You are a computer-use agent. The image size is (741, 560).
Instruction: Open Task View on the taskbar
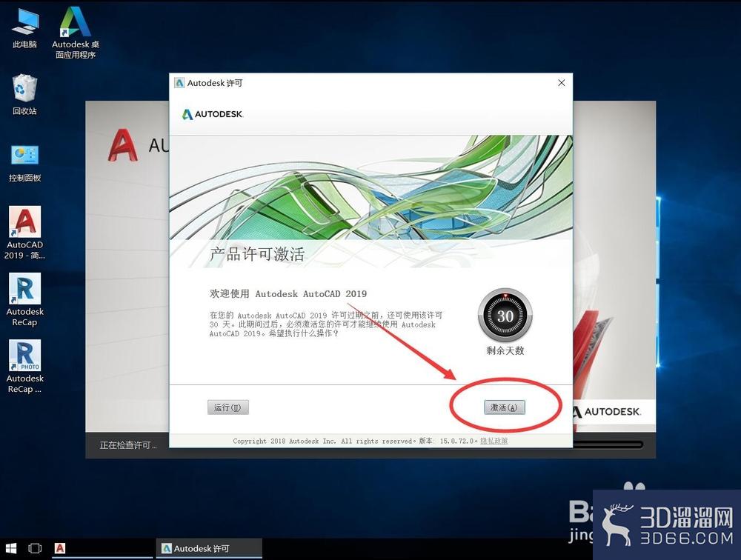point(35,548)
